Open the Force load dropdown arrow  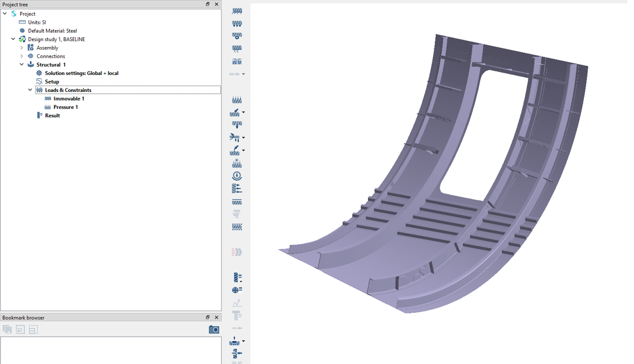(244, 113)
